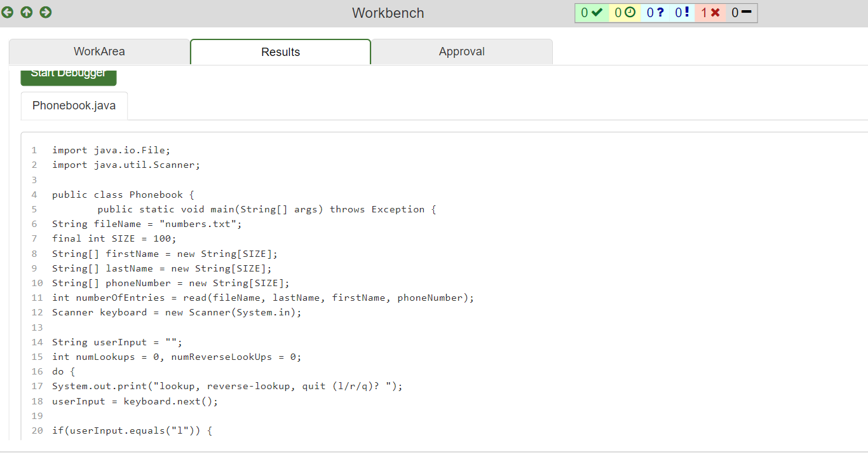Select the Phonebook.java file tab
The image size is (868, 461).
point(74,106)
